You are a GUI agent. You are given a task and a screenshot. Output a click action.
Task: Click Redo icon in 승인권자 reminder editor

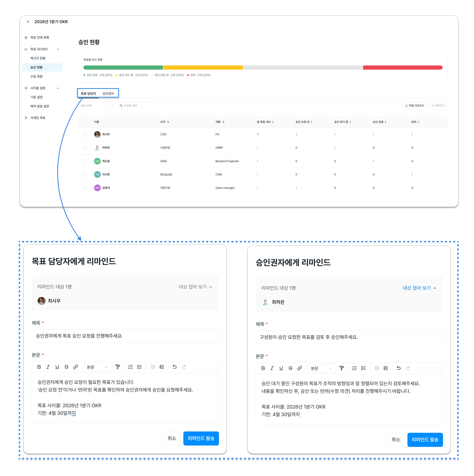click(408, 368)
